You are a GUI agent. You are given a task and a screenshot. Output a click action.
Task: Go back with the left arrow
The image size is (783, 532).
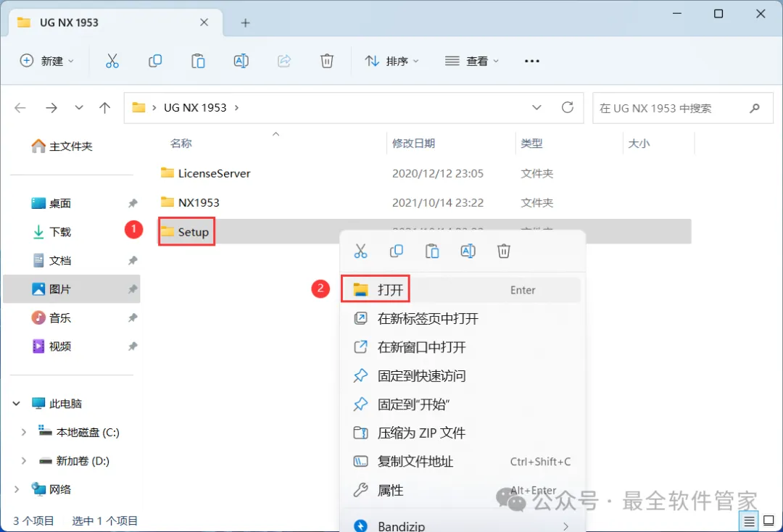20,108
